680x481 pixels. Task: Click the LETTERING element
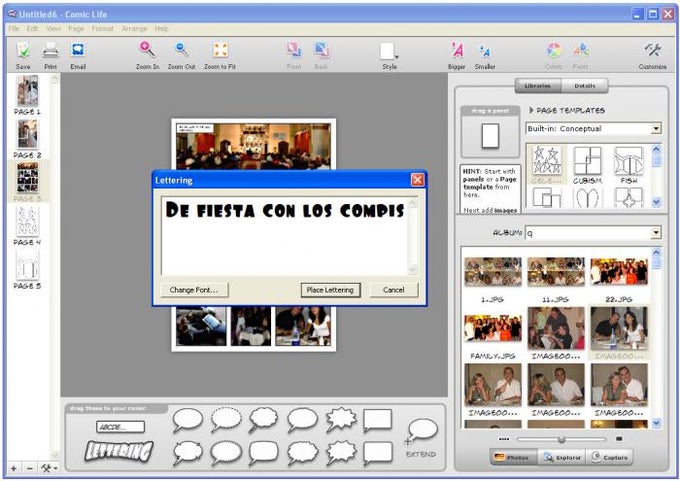(x=119, y=451)
